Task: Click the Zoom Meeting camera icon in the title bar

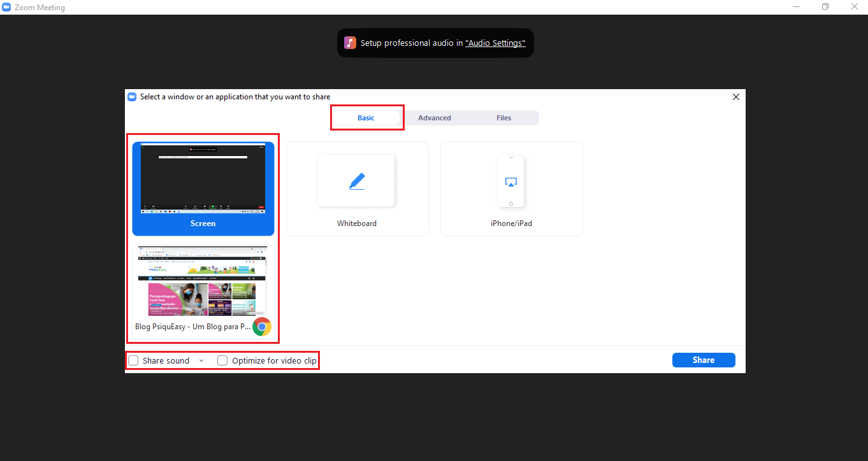Action: pos(6,8)
